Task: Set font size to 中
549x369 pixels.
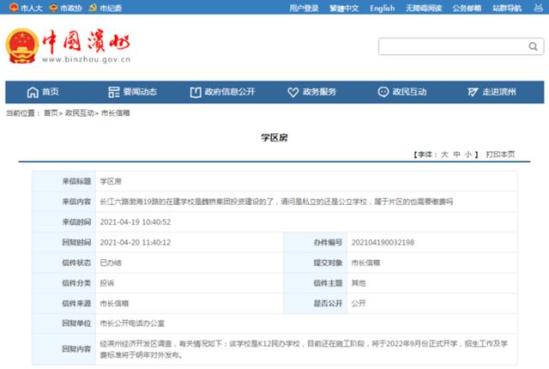Action: [x=457, y=154]
